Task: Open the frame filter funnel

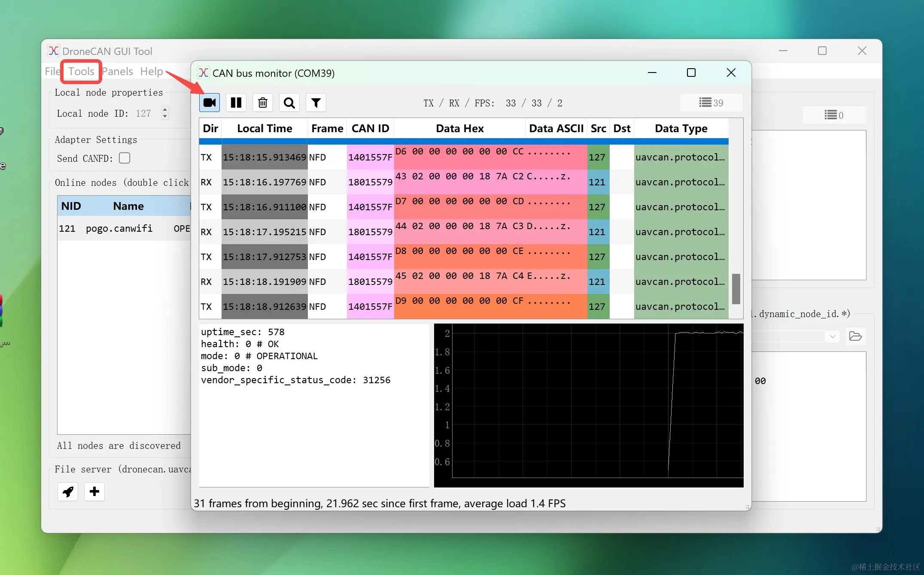Action: (316, 103)
